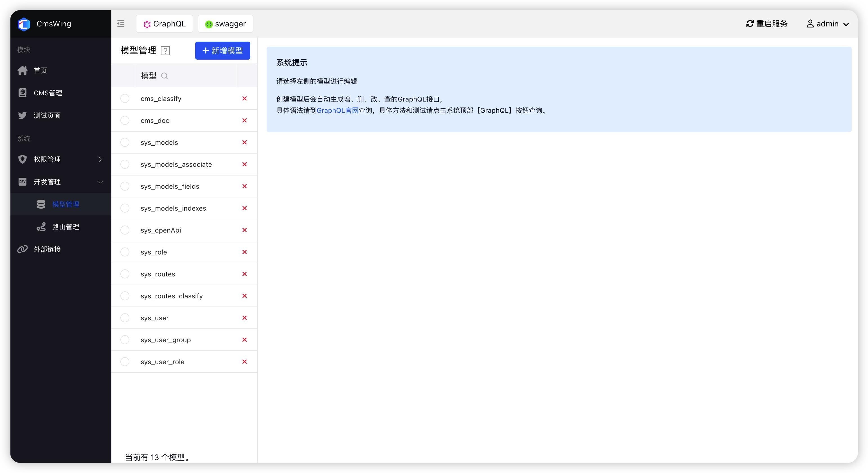Click the DEV icon for 开发管理
This screenshot has height=473, width=868.
pos(23,182)
